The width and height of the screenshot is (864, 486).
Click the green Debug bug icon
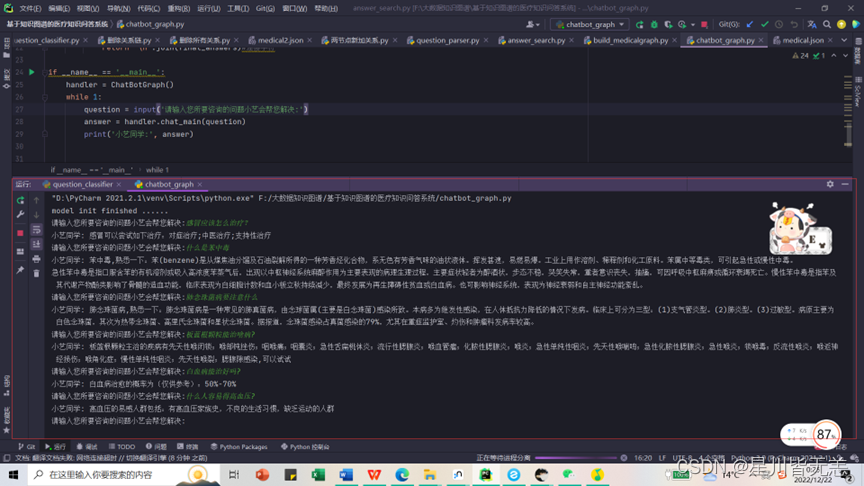tap(654, 24)
